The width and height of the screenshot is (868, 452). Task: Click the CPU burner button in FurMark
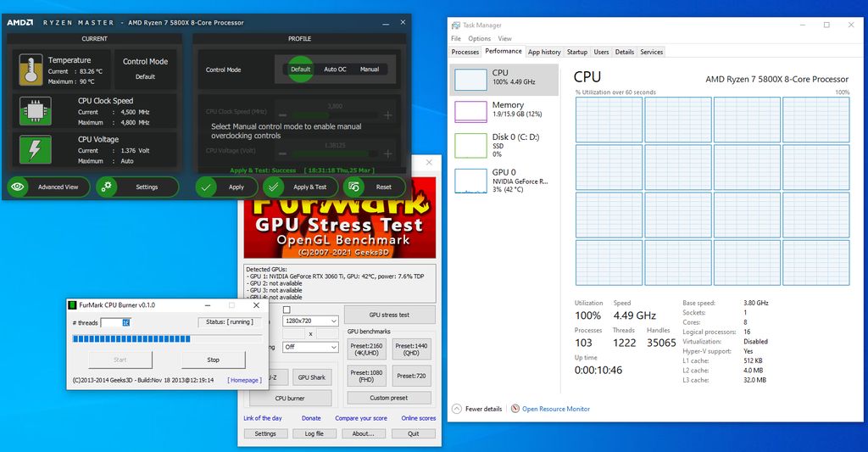coord(290,399)
